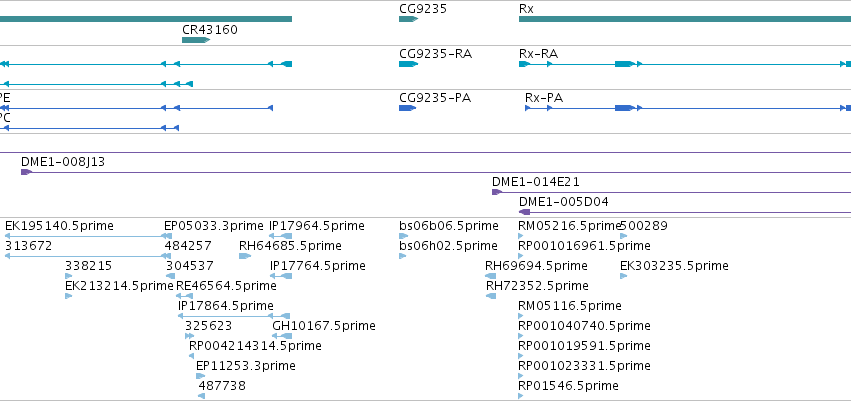Click the DME1-005D04 clone start arrow

coord(524,212)
